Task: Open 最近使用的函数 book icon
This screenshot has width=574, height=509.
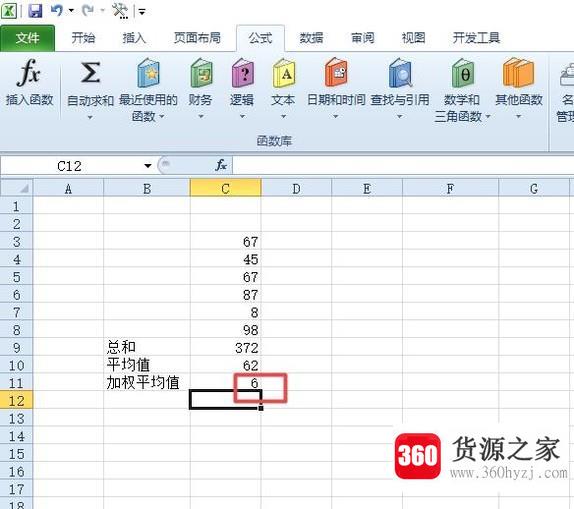Action: [x=148, y=73]
